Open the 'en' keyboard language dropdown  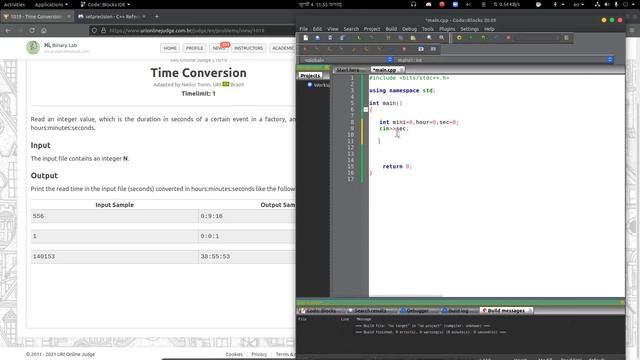(580, 4)
